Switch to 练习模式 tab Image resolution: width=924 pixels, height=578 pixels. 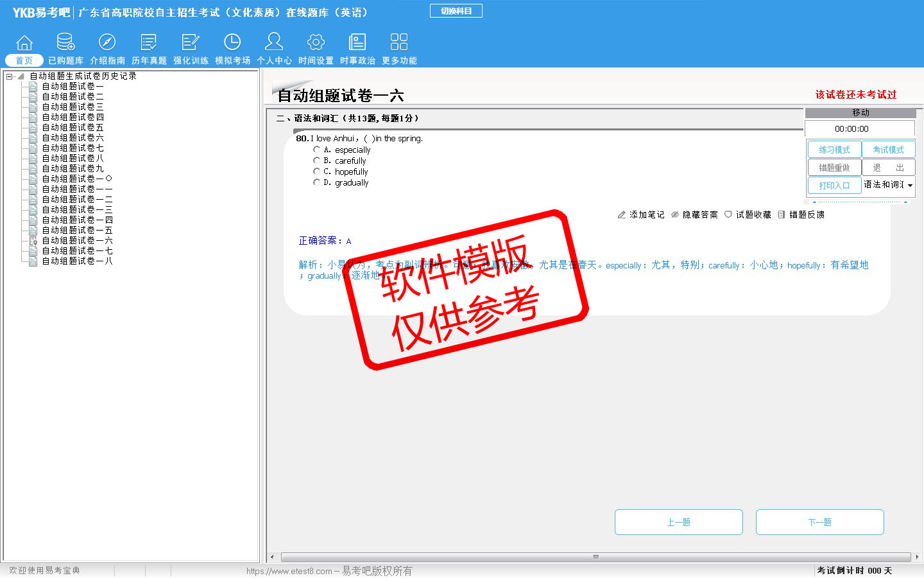(x=834, y=150)
